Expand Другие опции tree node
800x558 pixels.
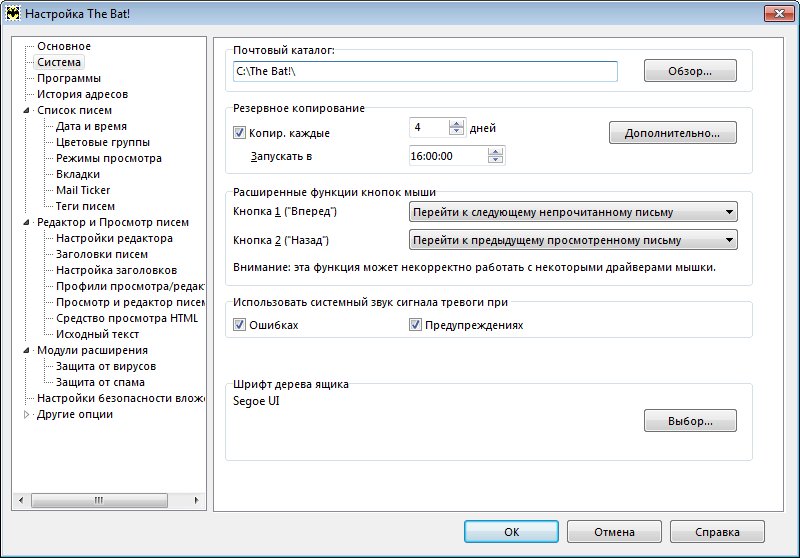(x=27, y=415)
